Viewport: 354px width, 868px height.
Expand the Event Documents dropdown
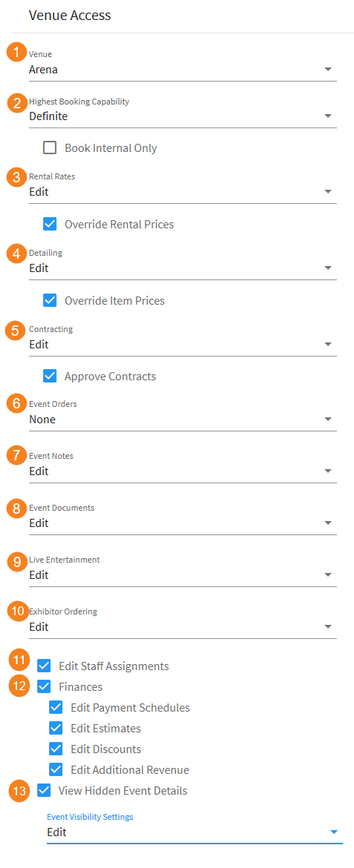coord(183,523)
